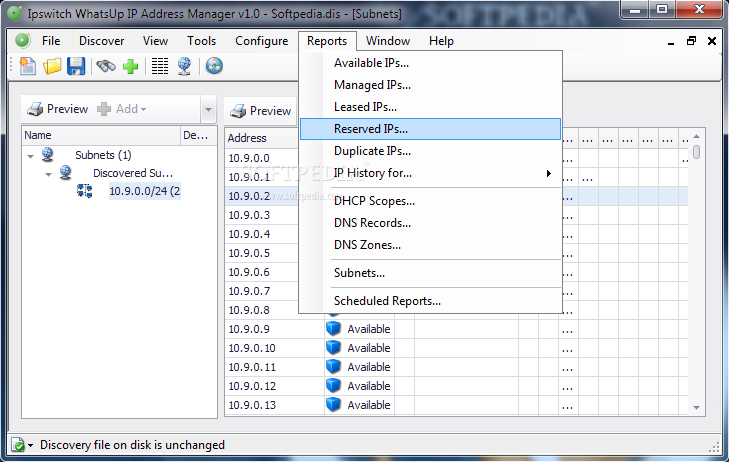
Task: Click the status bar discovery file icon
Action: tap(18, 445)
